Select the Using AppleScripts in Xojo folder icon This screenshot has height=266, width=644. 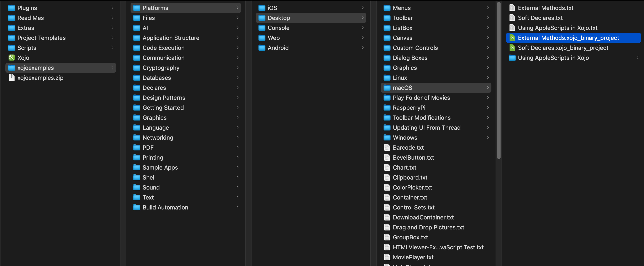click(512, 58)
